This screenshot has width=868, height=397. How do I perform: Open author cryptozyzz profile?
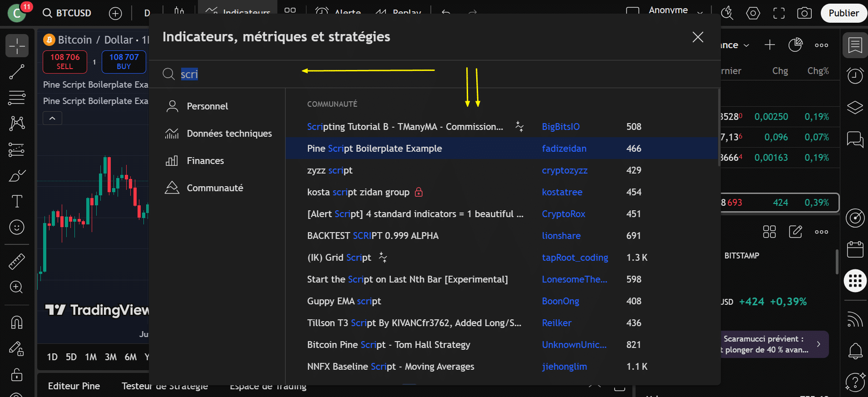pyautogui.click(x=564, y=170)
